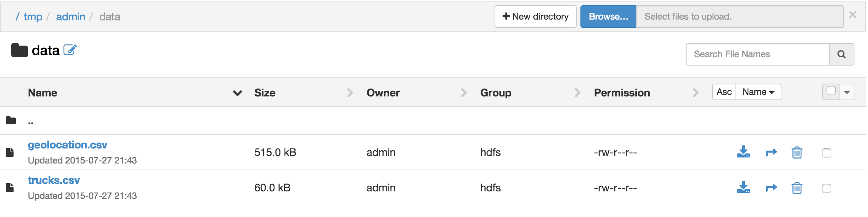Image resolution: width=868 pixels, height=217 pixels.
Task: Toggle the select-all checkbox in header
Action: pyautogui.click(x=831, y=91)
